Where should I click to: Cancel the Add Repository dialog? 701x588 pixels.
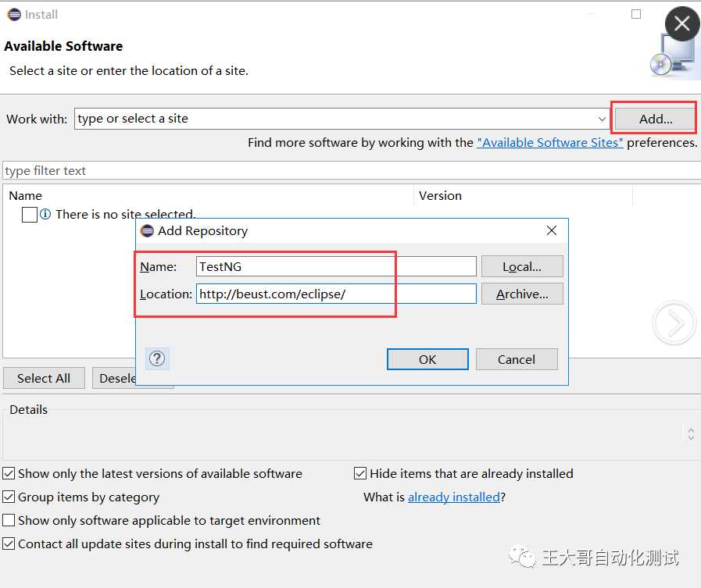517,359
